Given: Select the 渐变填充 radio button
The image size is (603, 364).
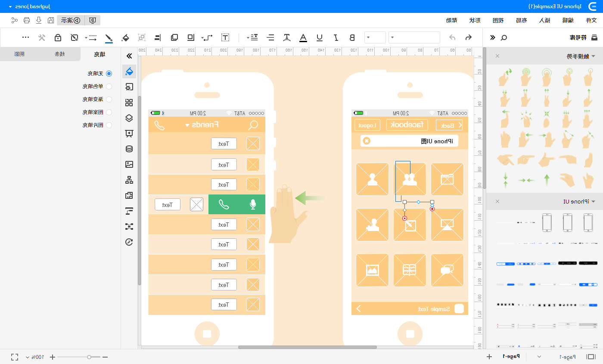Looking at the screenshot, I should (x=109, y=99).
